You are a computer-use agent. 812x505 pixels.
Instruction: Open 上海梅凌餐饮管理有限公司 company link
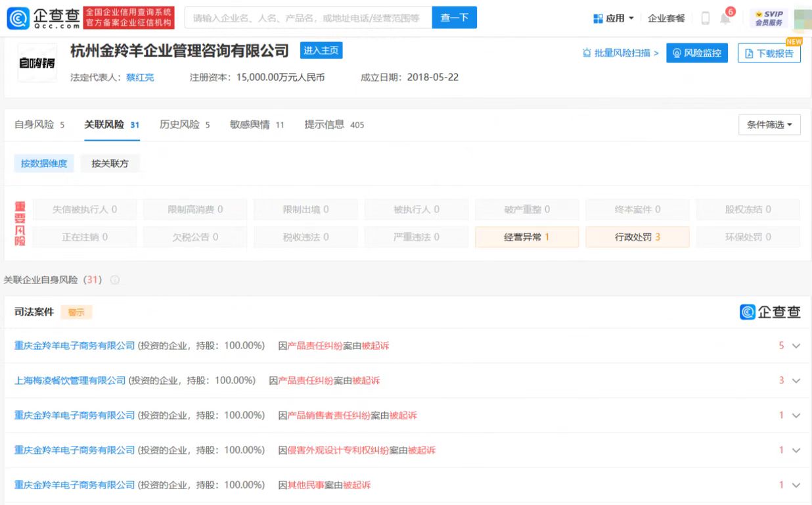(70, 381)
